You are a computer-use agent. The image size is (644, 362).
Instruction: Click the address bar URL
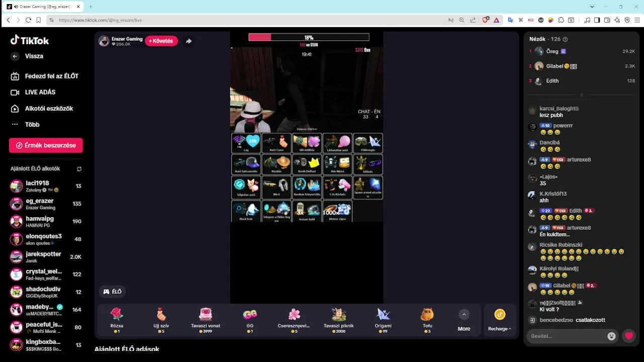click(x=100, y=20)
